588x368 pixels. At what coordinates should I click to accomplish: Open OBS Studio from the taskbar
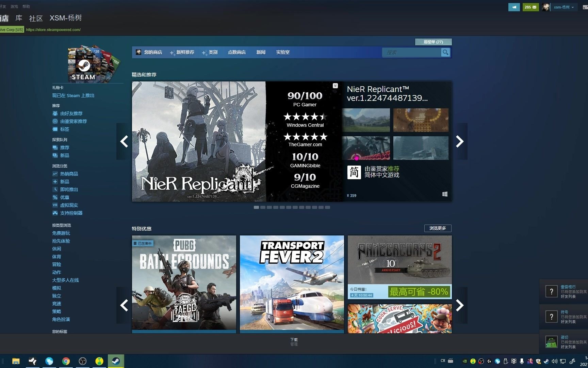tap(83, 361)
